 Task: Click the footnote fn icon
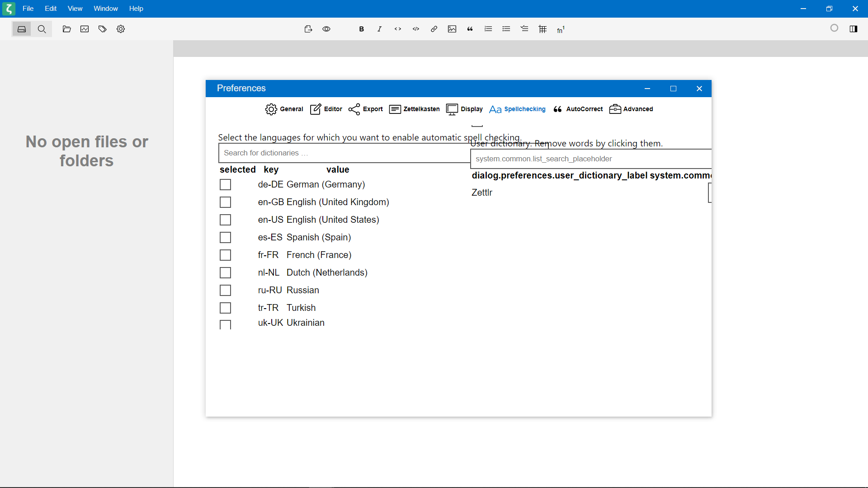click(561, 29)
